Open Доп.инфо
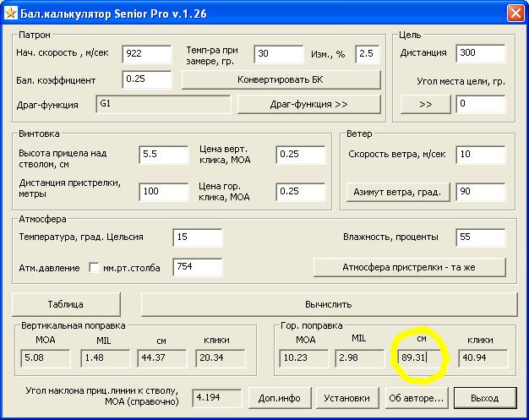The width and height of the screenshot is (529, 420). (x=278, y=397)
